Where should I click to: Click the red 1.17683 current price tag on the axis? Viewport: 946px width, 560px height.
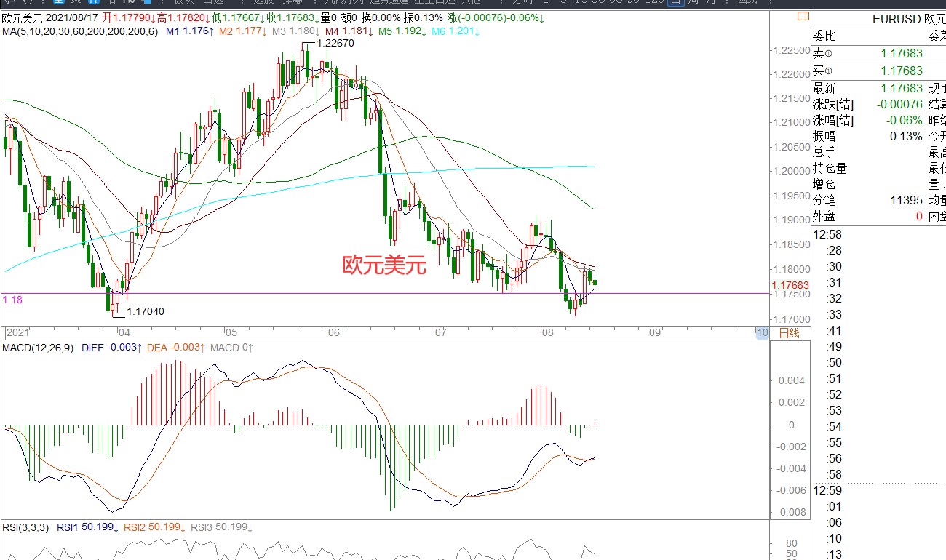(x=790, y=286)
